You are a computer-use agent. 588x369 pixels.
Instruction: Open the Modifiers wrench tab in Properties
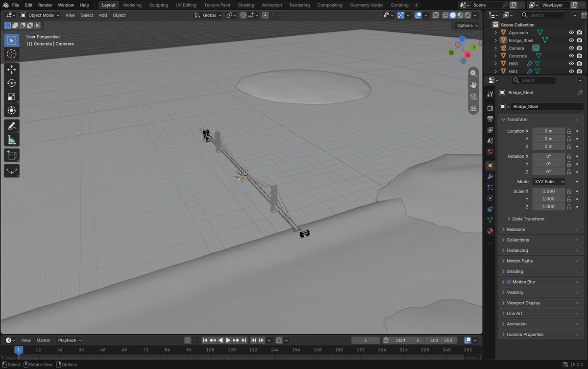coord(490,176)
